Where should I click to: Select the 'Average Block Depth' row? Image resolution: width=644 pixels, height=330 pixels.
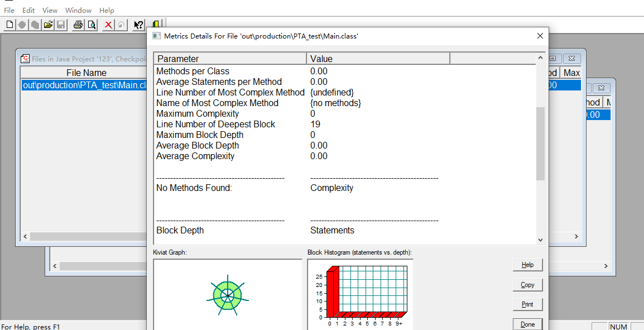click(198, 146)
